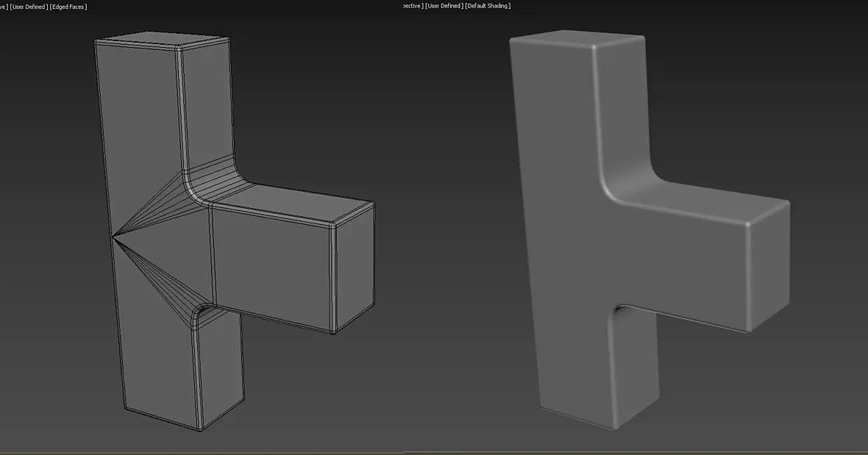Screen dimensions: 868x455
Task: Select the top face of the shaded model
Action: click(577, 37)
